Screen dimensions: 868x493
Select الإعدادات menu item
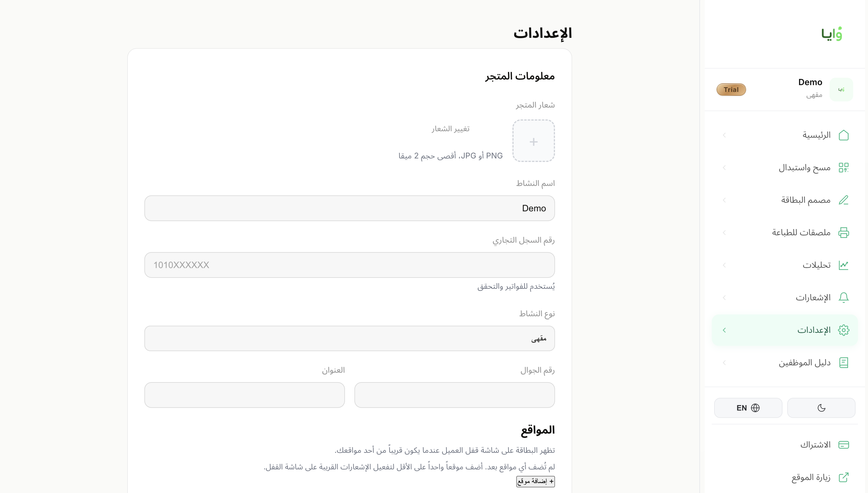pyautogui.click(x=785, y=330)
